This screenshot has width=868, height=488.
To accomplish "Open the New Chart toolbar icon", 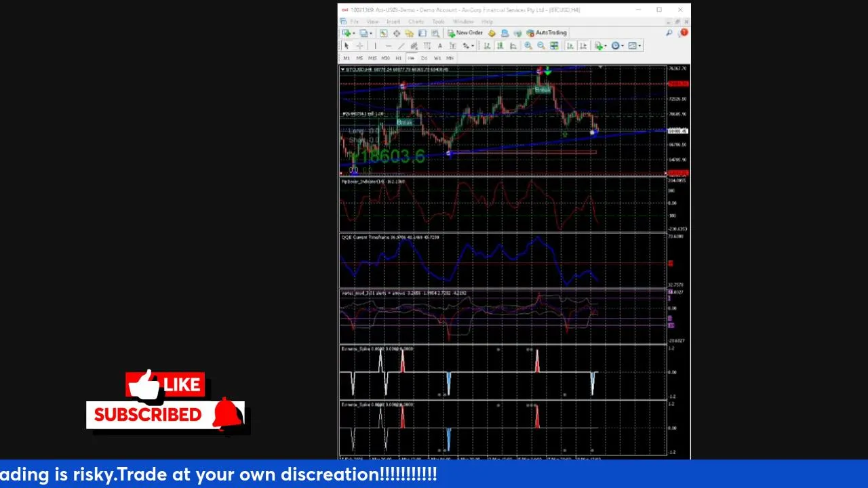I will 347,33.
